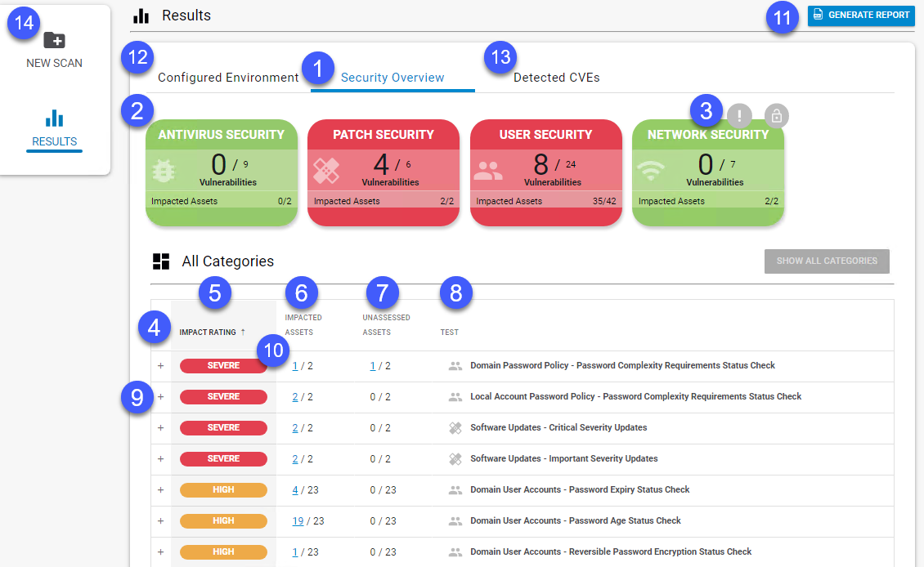This screenshot has width=924, height=567.
Task: Click the Generate Report button
Action: click(861, 15)
